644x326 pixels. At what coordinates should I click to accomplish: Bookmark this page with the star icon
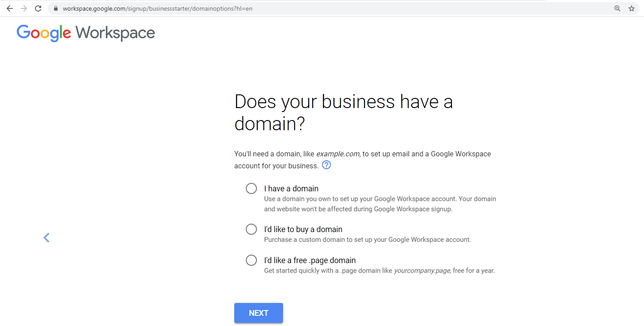point(632,8)
